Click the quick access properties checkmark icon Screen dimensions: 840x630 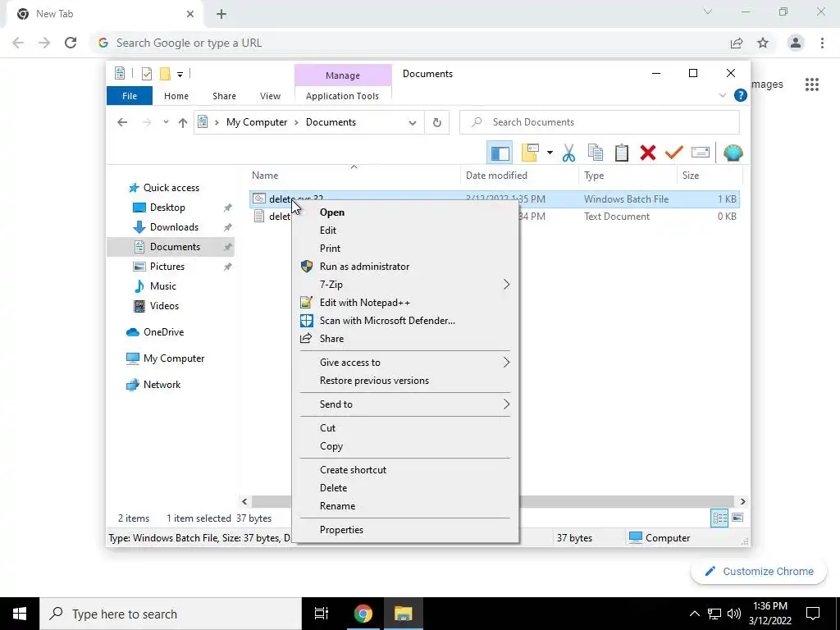click(146, 73)
